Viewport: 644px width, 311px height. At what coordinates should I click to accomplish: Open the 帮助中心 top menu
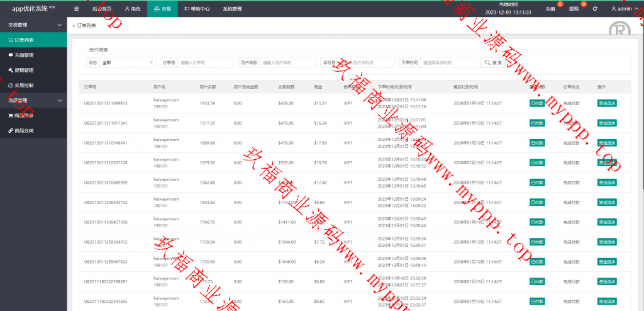coord(197,9)
